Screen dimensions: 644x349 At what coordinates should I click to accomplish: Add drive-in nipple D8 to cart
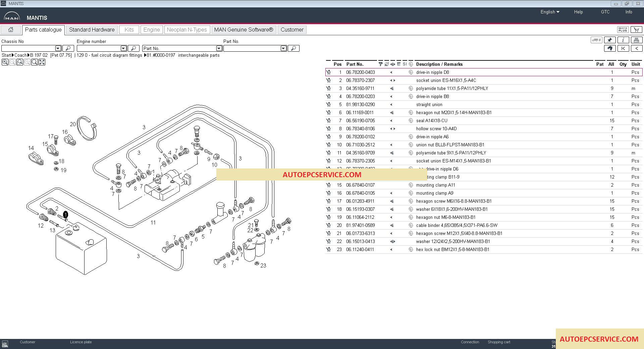(328, 72)
